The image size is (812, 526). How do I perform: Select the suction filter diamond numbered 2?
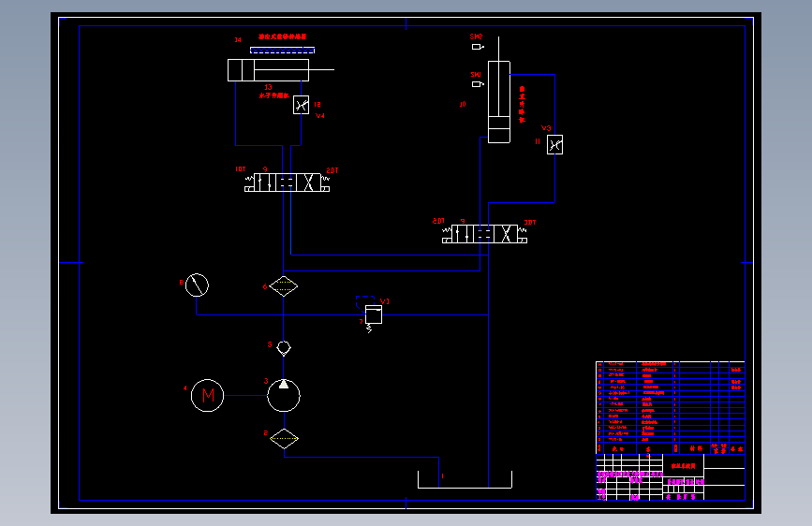coord(285,439)
